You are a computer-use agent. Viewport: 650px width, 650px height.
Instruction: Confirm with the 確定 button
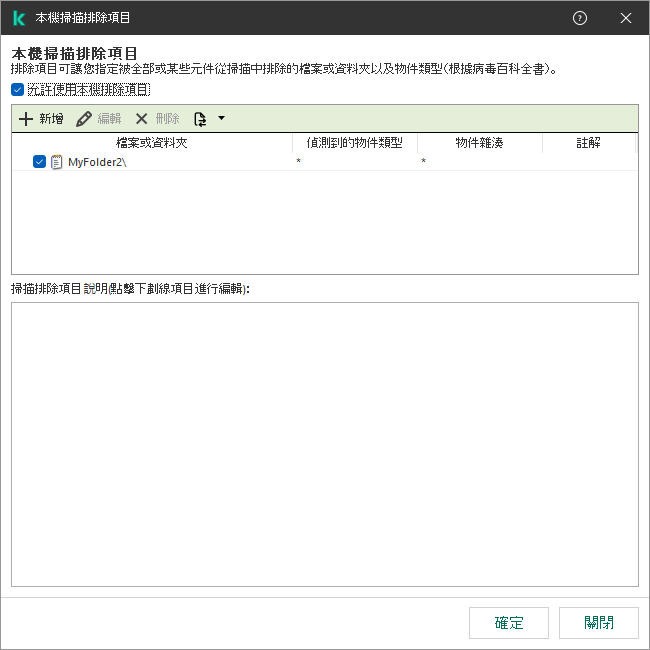point(509,623)
